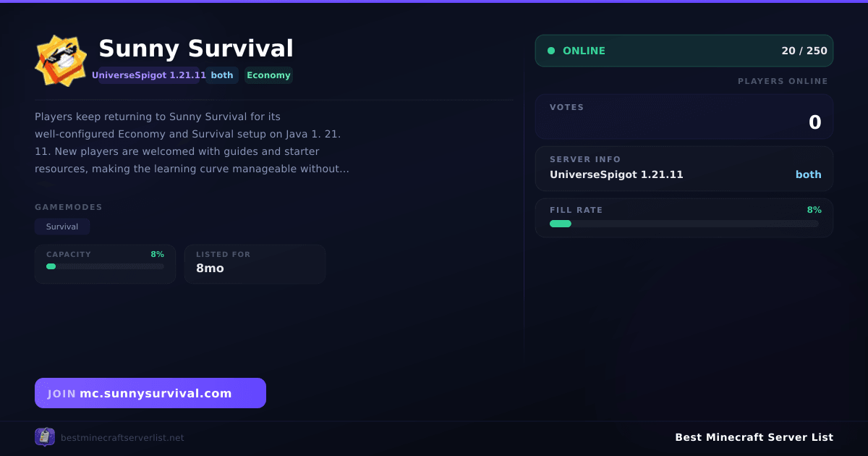
Task: Click the server description paragraph
Action: point(192,143)
